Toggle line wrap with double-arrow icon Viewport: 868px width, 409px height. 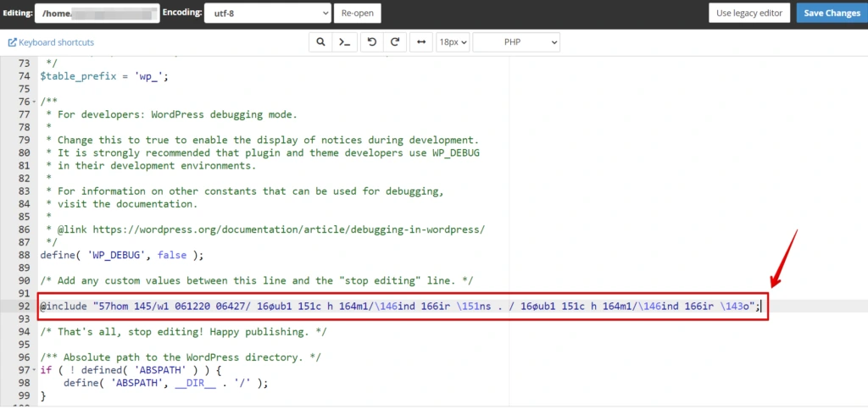pos(421,42)
